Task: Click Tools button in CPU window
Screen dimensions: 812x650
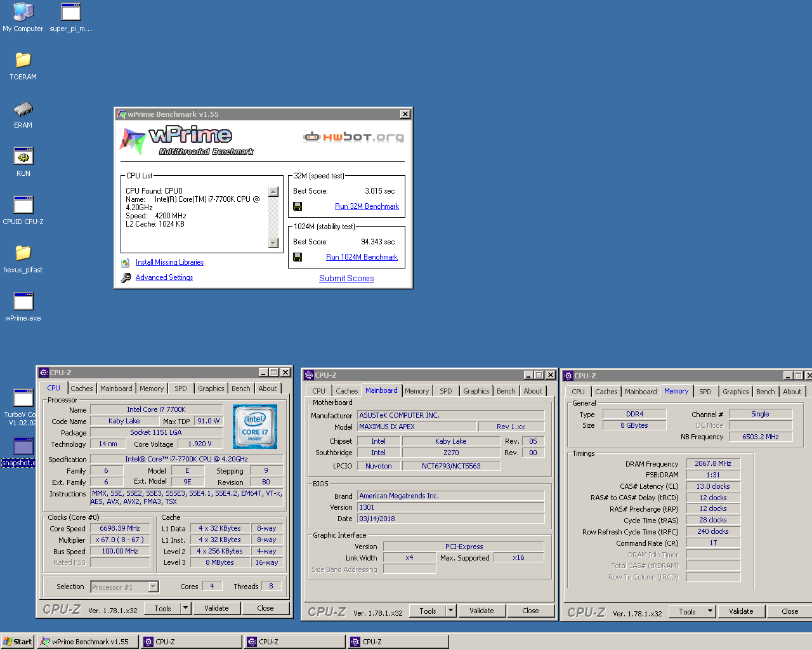Action: tap(162, 608)
